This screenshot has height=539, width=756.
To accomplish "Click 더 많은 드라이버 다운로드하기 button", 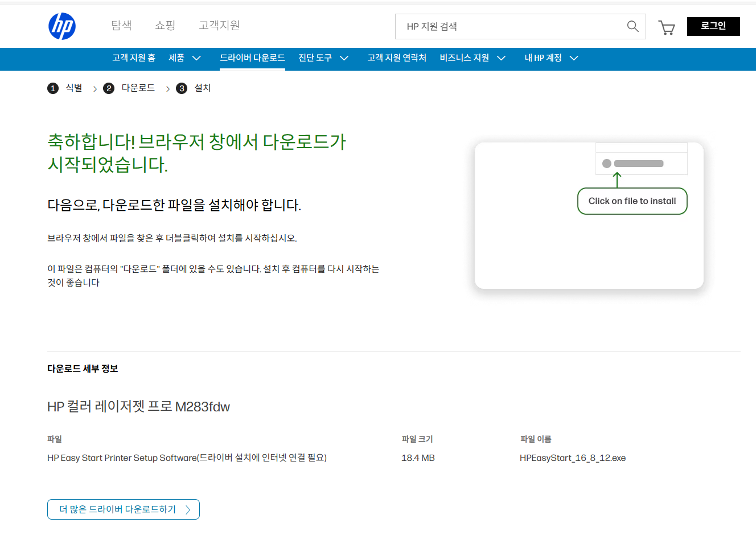I will pos(123,509).
